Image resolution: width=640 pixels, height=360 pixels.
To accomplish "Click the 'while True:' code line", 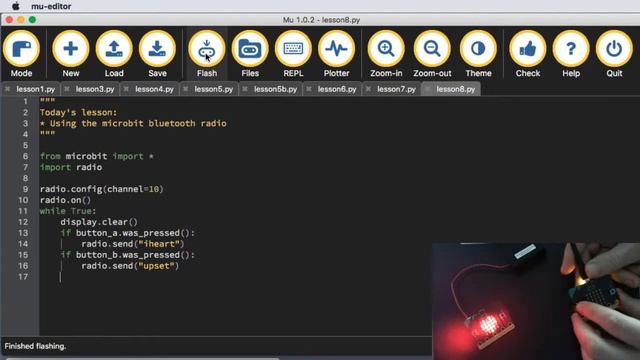I will coord(68,211).
